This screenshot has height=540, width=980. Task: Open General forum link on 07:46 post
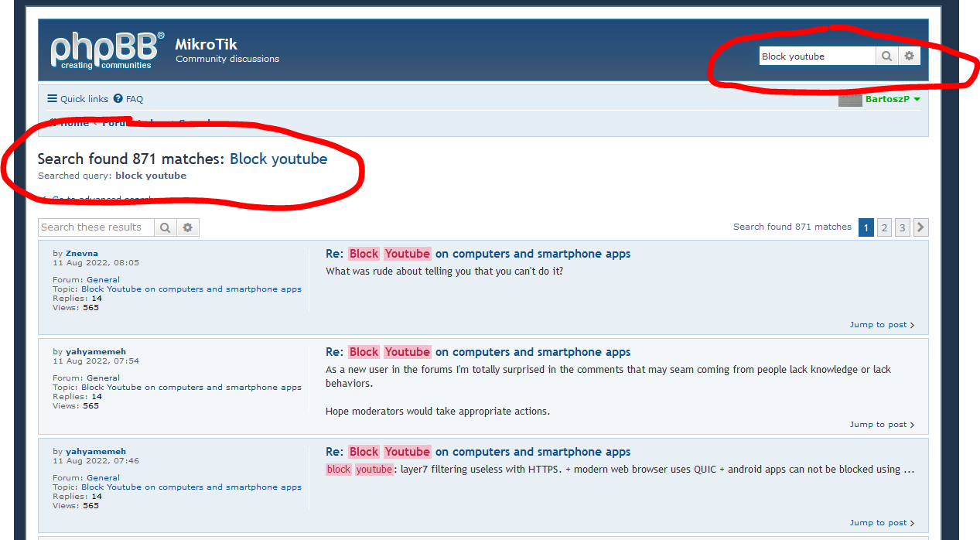[x=103, y=477]
